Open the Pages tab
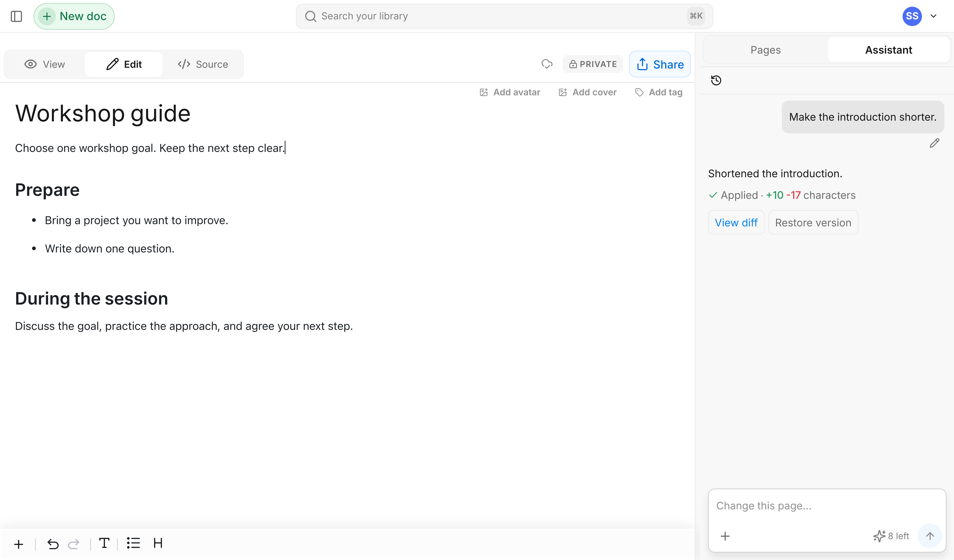 pyautogui.click(x=765, y=50)
